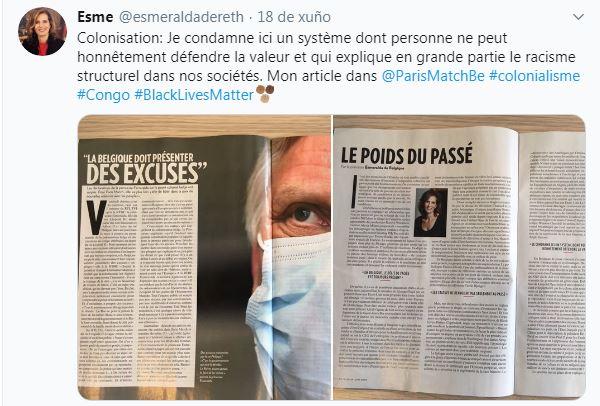Follow the #BlackLivesMatter hashtag
The image size is (600, 406).
pos(194,95)
